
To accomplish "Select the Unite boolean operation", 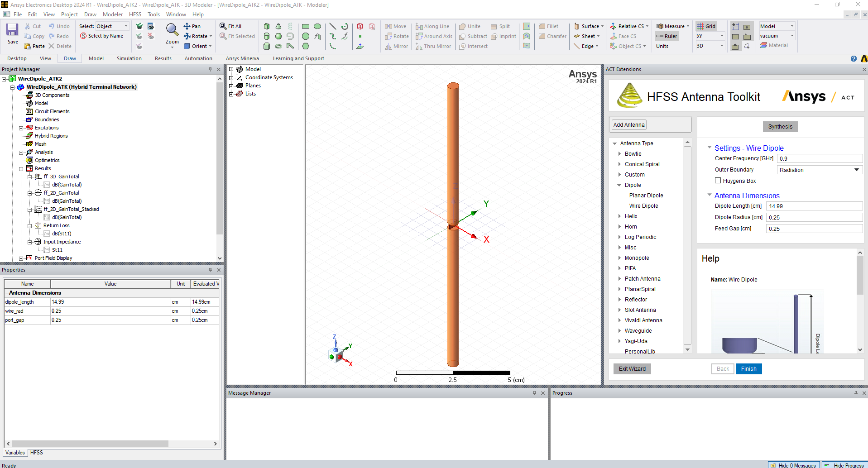I will [x=470, y=26].
